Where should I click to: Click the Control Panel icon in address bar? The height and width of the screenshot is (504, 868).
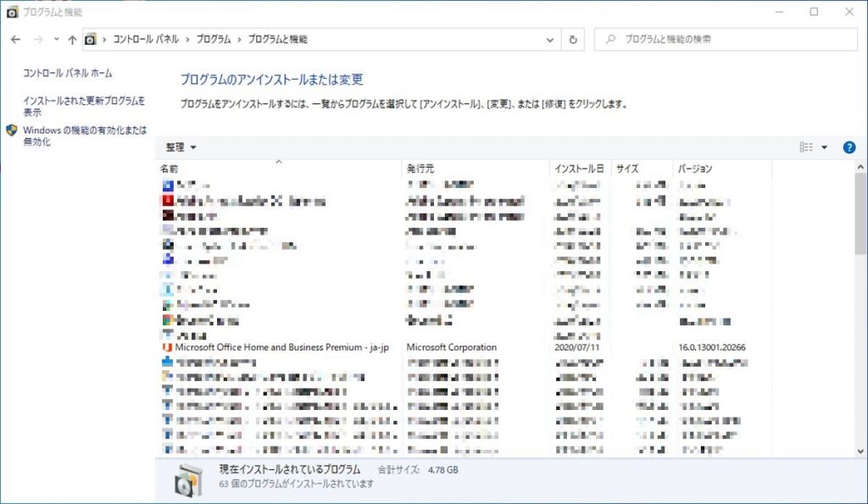pos(90,39)
